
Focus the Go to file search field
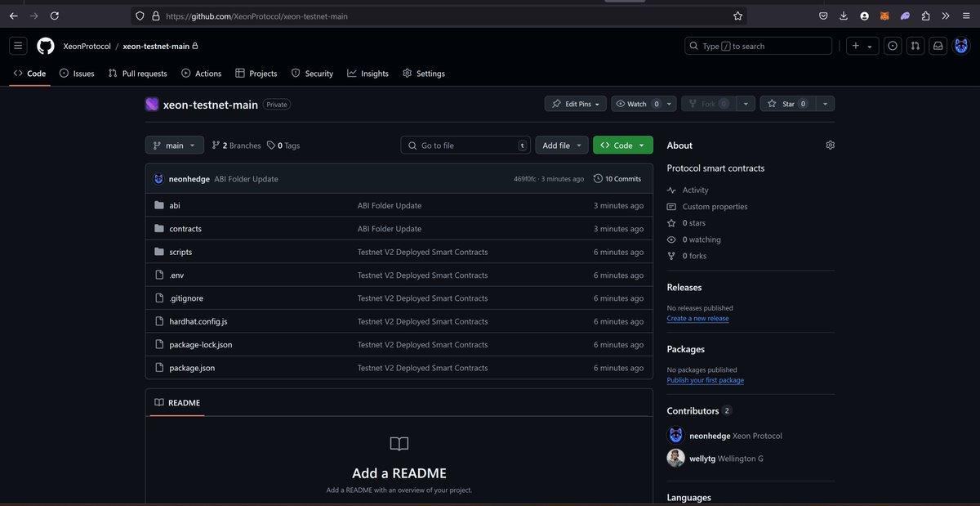[x=465, y=146]
